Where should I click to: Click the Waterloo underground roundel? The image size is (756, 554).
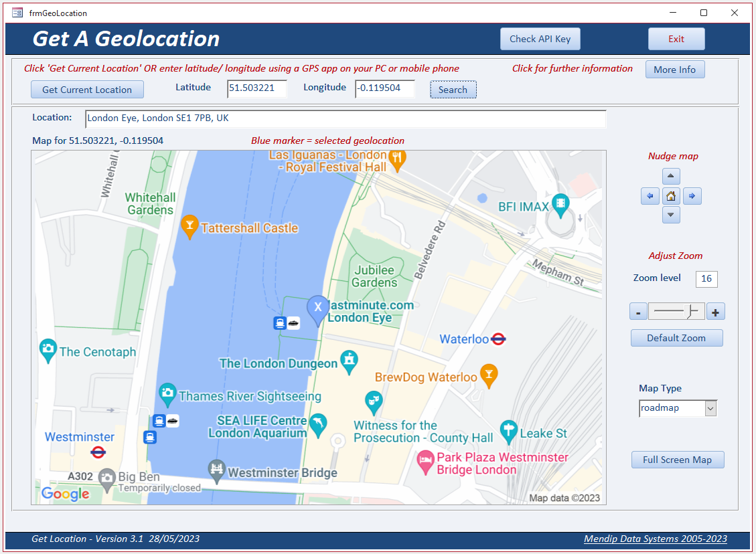[498, 340]
